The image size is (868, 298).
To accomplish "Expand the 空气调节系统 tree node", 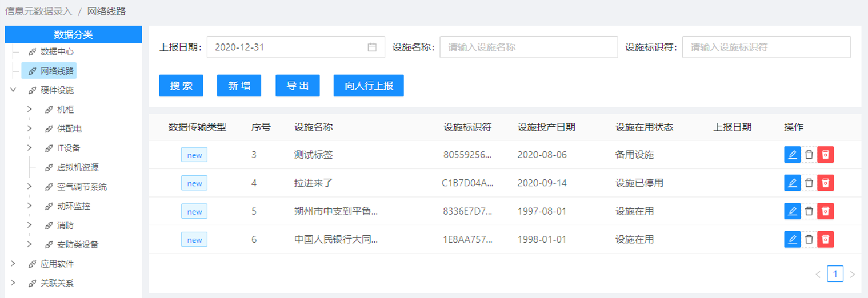I will (30, 187).
